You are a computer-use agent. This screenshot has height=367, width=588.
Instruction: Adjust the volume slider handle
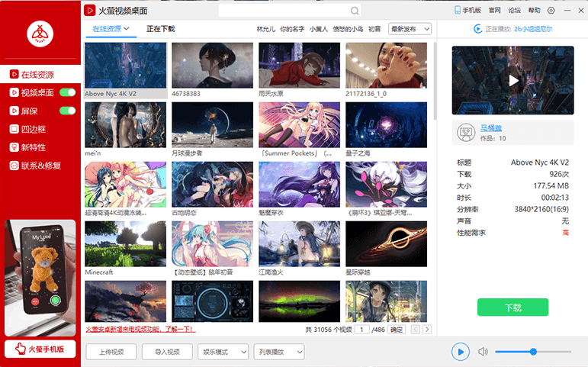[533, 352]
